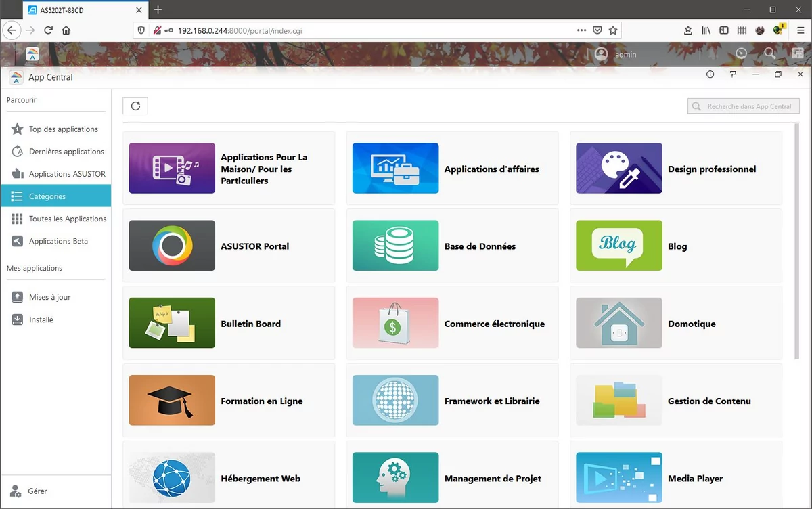Open Gérer settings at sidebar bottom
The width and height of the screenshot is (812, 509).
tap(55, 491)
